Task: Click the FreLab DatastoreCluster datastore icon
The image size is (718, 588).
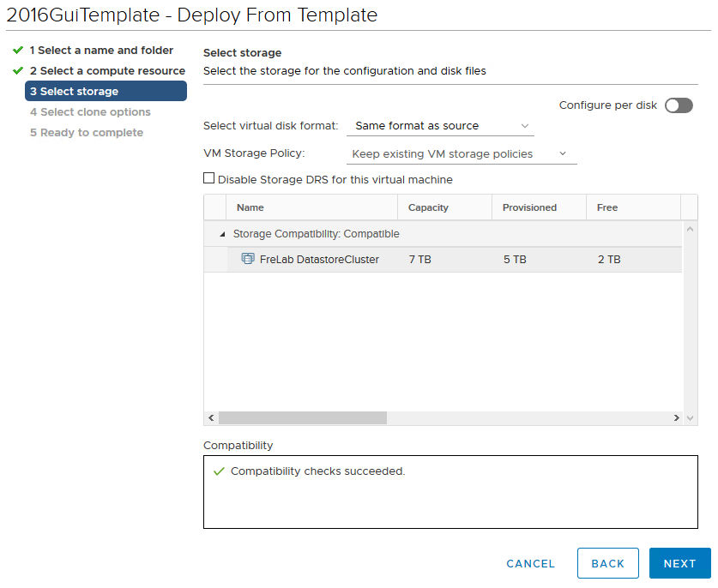Action: click(248, 259)
